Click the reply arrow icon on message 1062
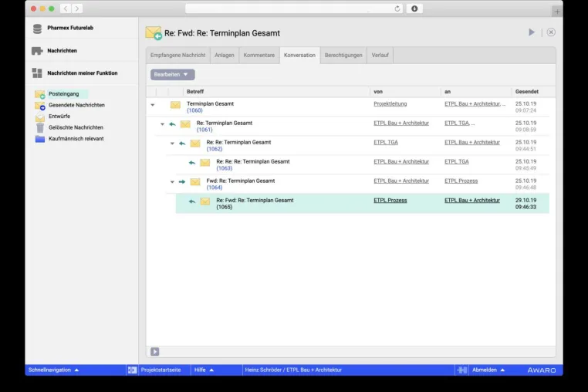This screenshot has height=392, width=588. pos(182,144)
